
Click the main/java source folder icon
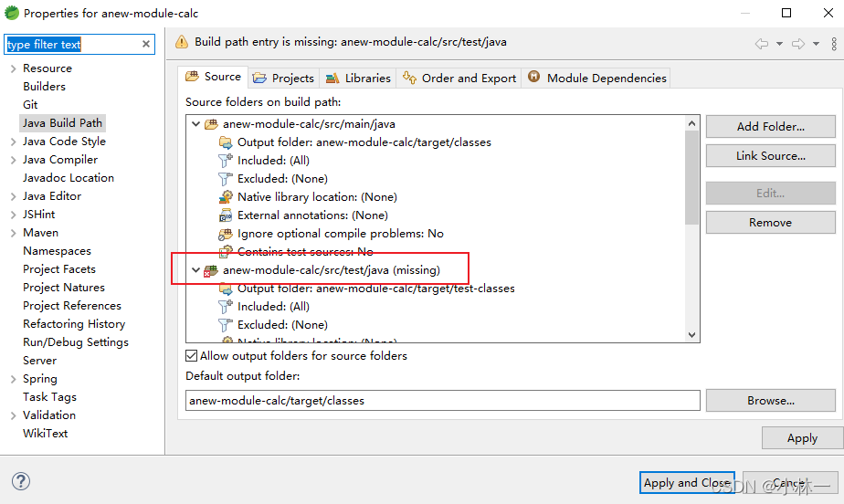pos(211,124)
